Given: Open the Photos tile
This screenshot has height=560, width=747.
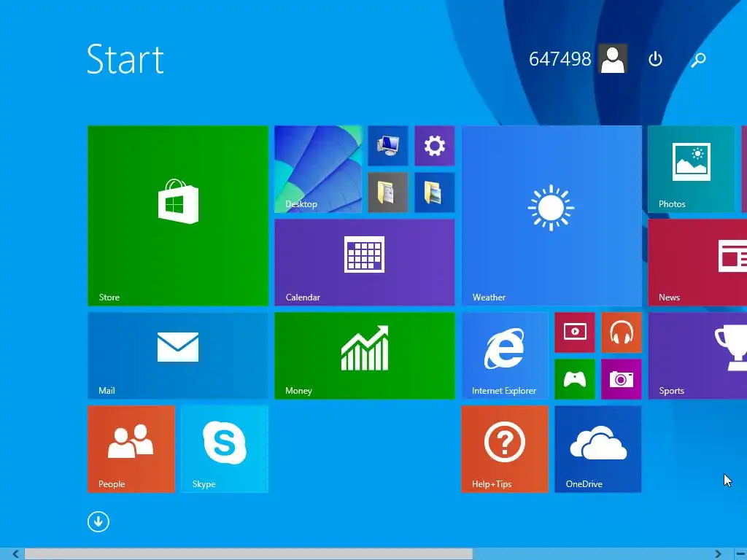Looking at the screenshot, I should click(691, 169).
